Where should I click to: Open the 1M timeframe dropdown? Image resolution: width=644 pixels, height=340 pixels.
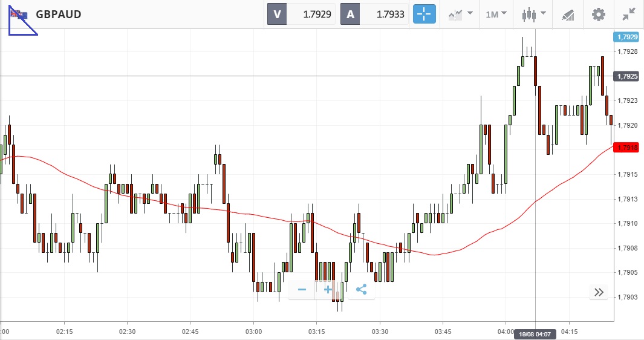[x=496, y=14]
